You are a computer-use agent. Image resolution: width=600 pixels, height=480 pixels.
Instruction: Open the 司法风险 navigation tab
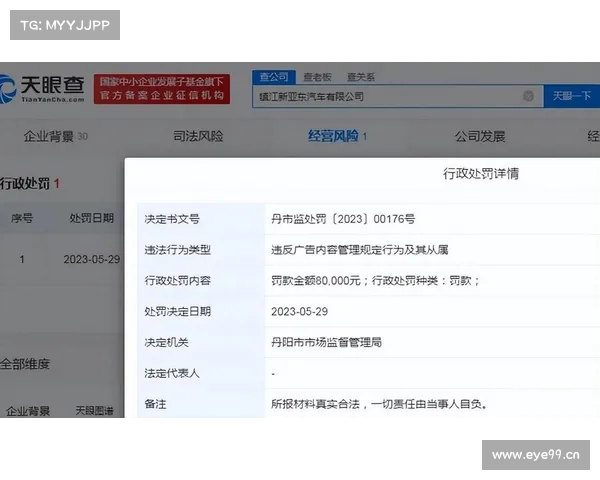tap(198, 136)
